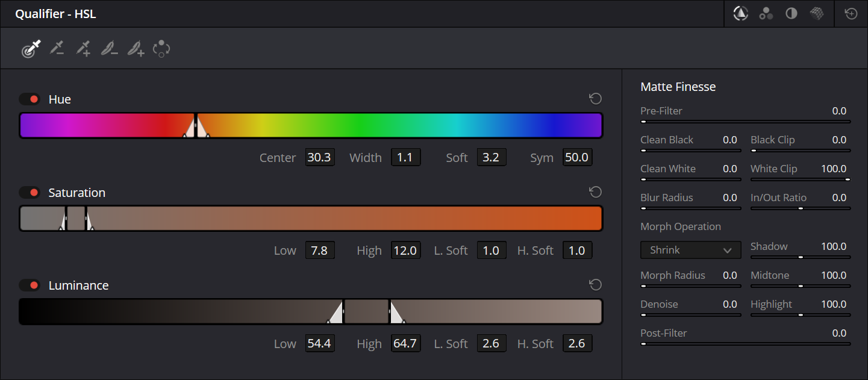Click the Saturation High value field
Image resolution: width=868 pixels, height=380 pixels.
click(405, 251)
